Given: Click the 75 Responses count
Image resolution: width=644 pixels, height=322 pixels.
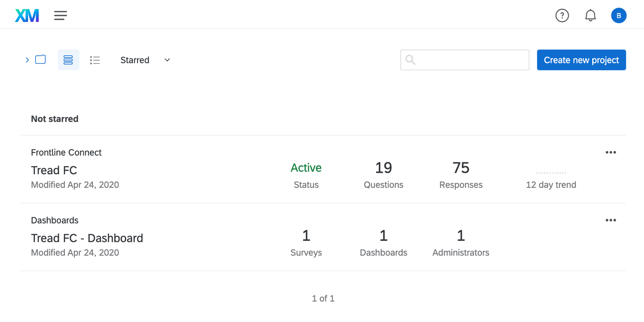Looking at the screenshot, I should [461, 168].
